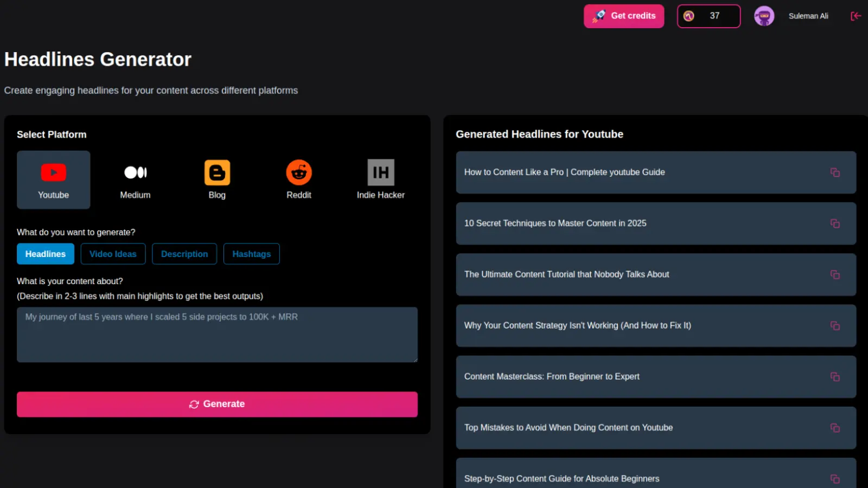Click the logout arrow icon
This screenshot has height=488, width=868.
(x=856, y=16)
